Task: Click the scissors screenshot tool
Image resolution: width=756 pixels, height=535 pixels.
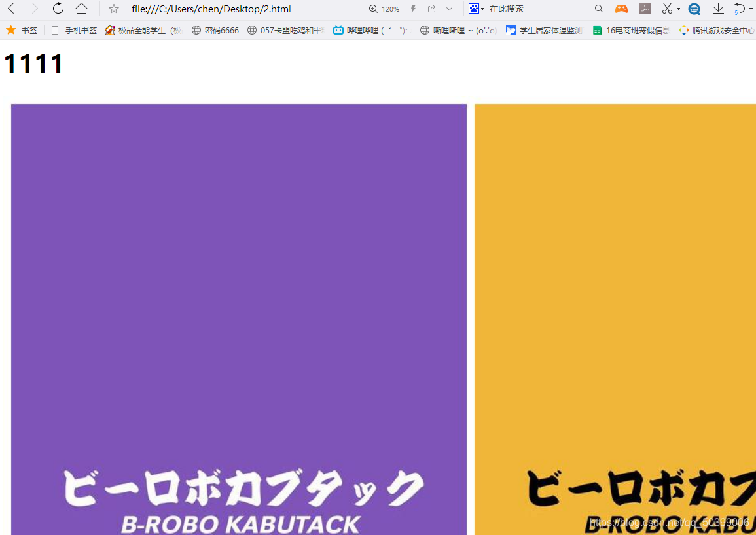Action: click(667, 9)
